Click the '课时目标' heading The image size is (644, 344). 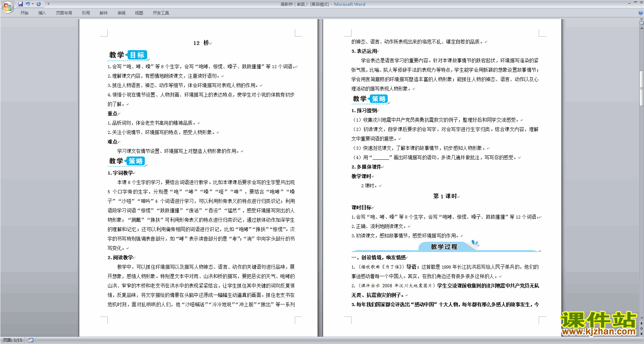coord(361,208)
